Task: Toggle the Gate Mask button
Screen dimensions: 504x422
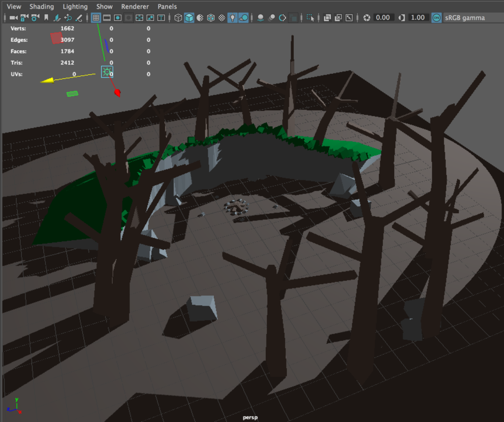Action: click(x=128, y=18)
